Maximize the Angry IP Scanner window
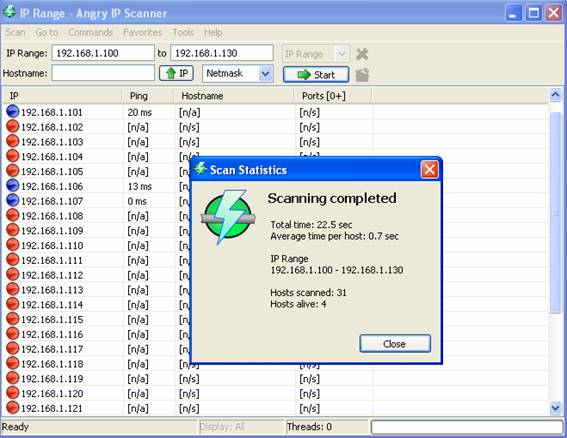The height and width of the screenshot is (438, 567). pos(533,13)
